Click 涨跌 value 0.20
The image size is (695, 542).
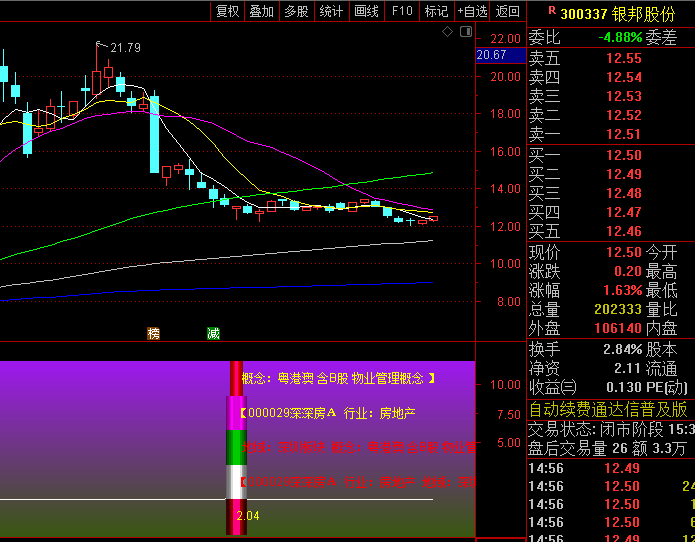[628, 272]
